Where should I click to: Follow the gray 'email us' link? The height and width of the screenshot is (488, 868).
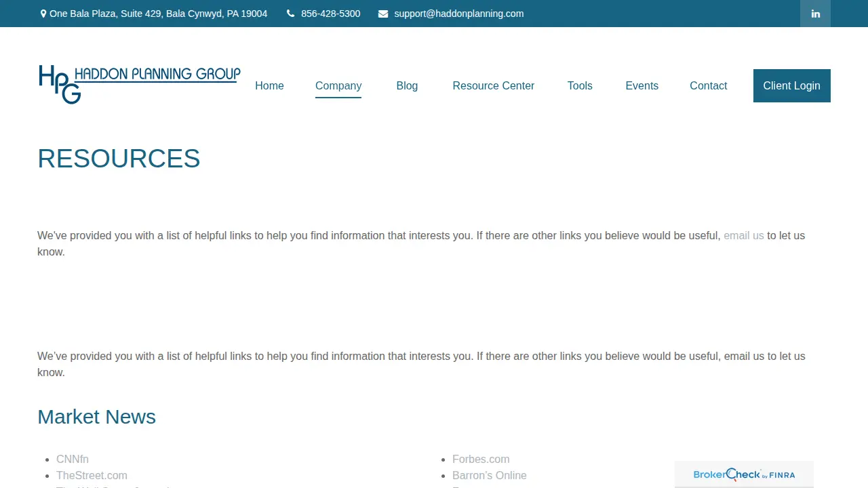744,235
